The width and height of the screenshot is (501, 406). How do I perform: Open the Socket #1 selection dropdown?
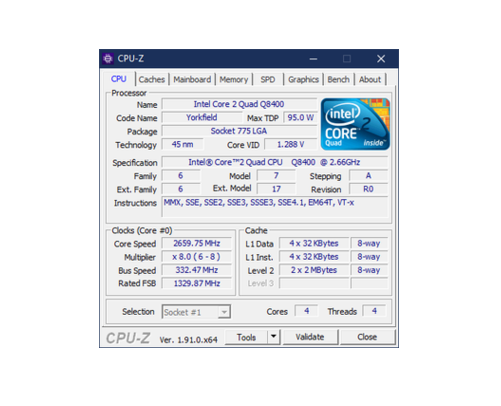pos(196,312)
